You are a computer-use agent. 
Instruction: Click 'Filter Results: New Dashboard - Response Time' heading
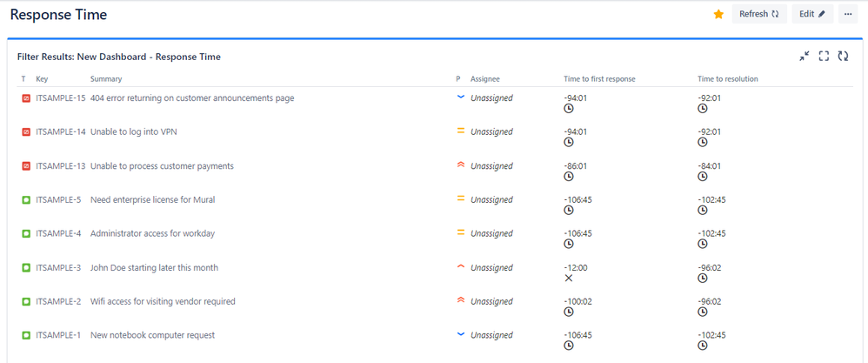pyautogui.click(x=119, y=57)
